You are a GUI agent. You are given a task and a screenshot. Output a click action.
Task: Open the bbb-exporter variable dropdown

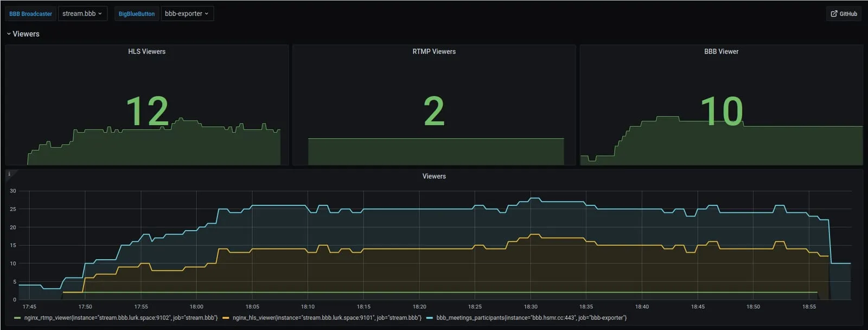(187, 14)
